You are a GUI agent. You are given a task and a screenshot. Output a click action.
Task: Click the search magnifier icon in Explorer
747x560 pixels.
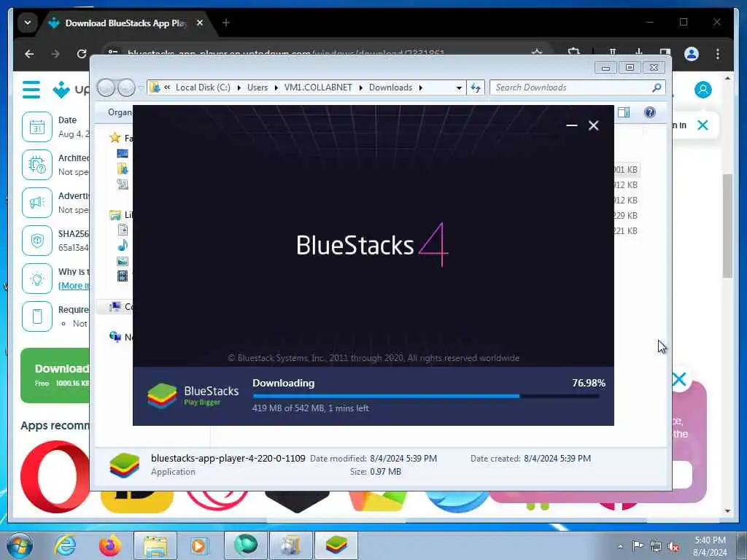pos(657,87)
